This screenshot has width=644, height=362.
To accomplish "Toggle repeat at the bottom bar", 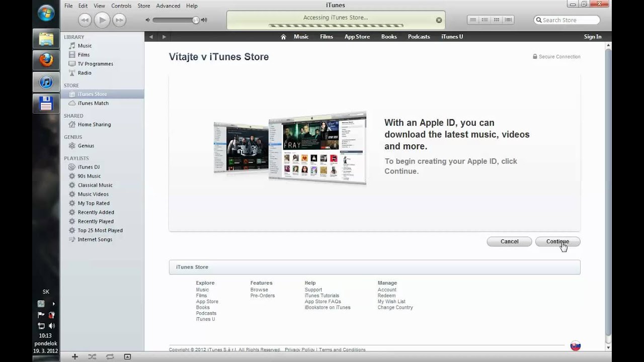I will point(110,356).
